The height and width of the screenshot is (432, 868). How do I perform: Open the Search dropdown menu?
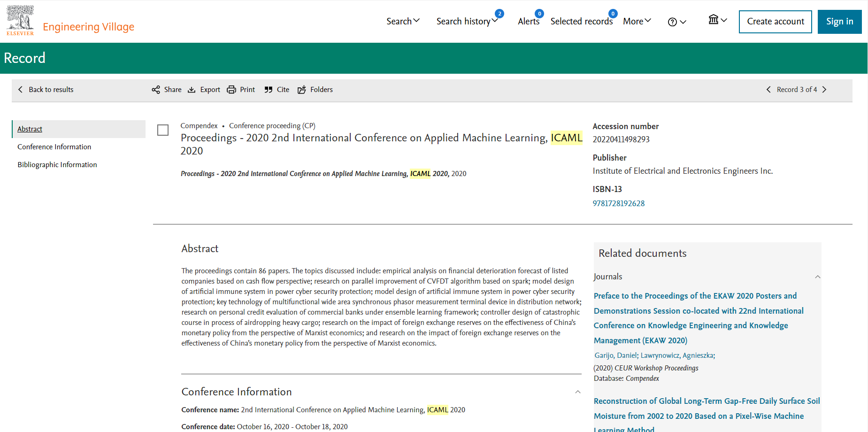pos(403,21)
